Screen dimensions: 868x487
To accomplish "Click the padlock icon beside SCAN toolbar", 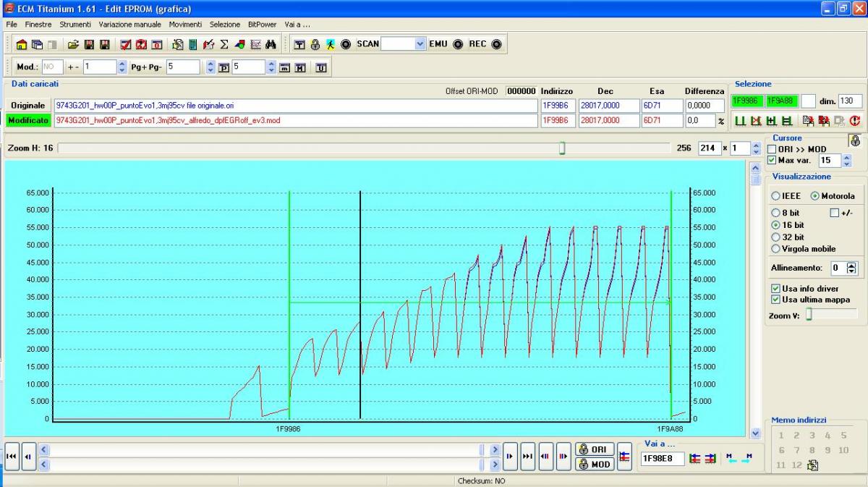I will [315, 45].
